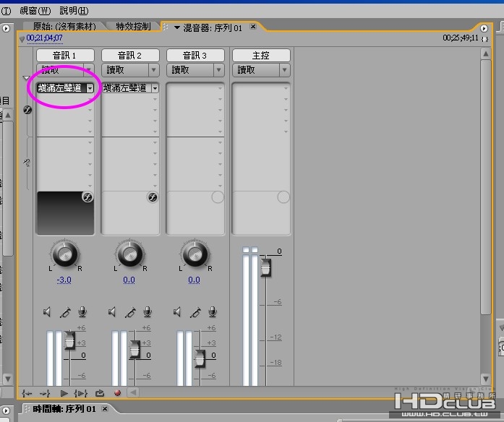Click the empty bypass circle on 音訊 3
The width and height of the screenshot is (504, 422).
218,197
